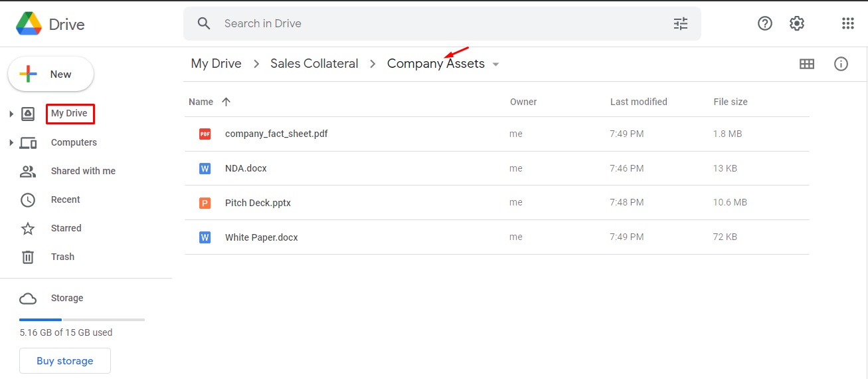868x379 pixels.
Task: Open the Google apps grid launcher
Action: click(x=847, y=23)
